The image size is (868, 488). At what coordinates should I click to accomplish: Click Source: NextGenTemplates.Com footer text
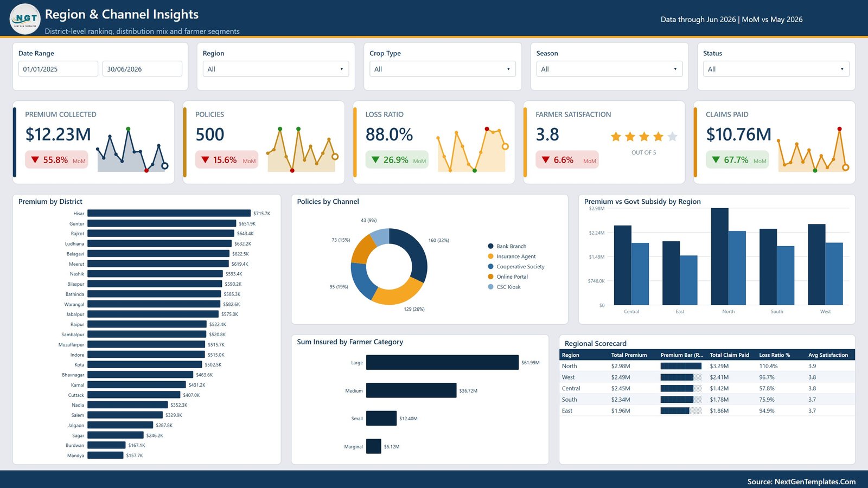coord(801,481)
